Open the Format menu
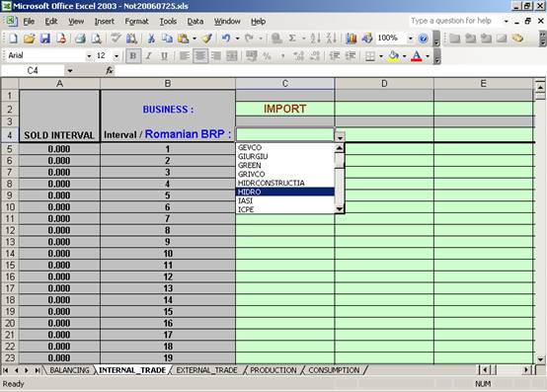The height and width of the screenshot is (392, 547). (x=136, y=22)
